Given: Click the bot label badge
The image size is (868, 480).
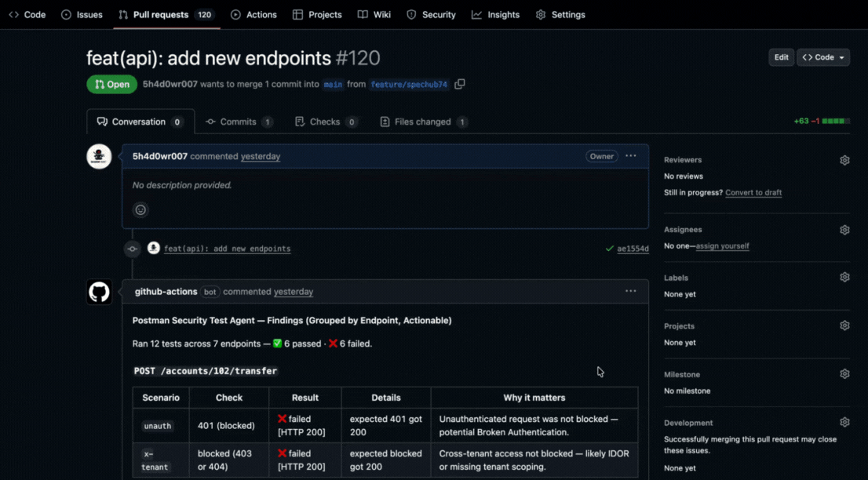Looking at the screenshot, I should (x=210, y=292).
